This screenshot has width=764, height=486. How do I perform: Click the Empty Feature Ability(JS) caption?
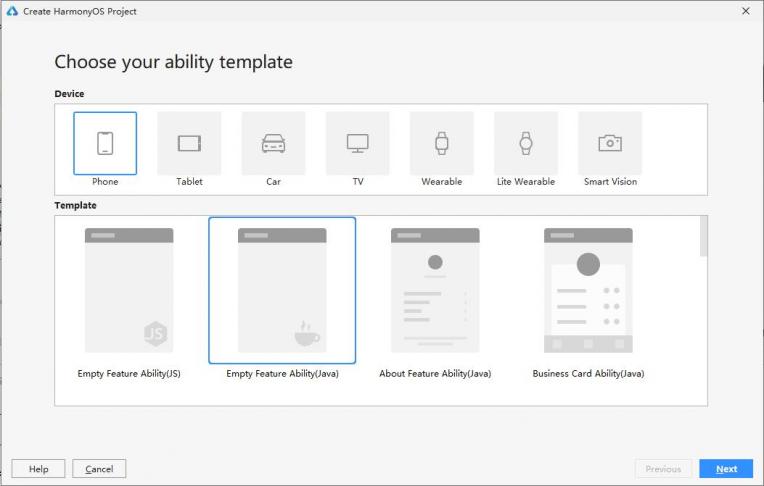coord(129,373)
